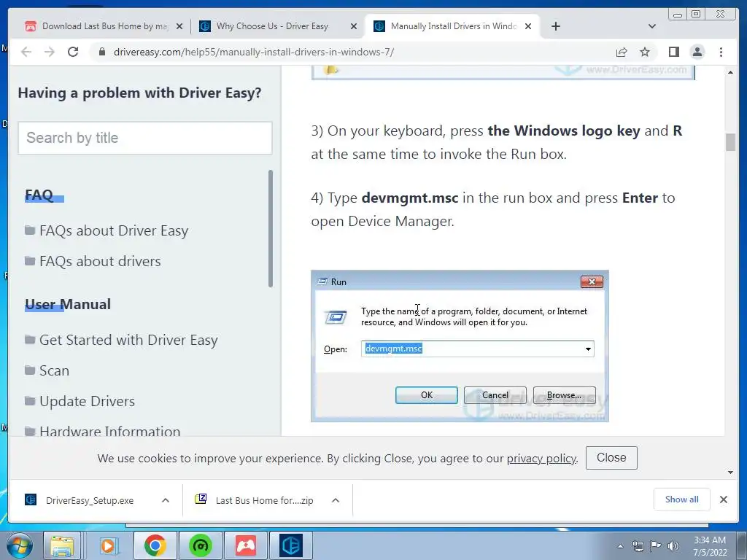747x560 pixels.
Task: Bookmark this page with star
Action: pyautogui.click(x=645, y=52)
